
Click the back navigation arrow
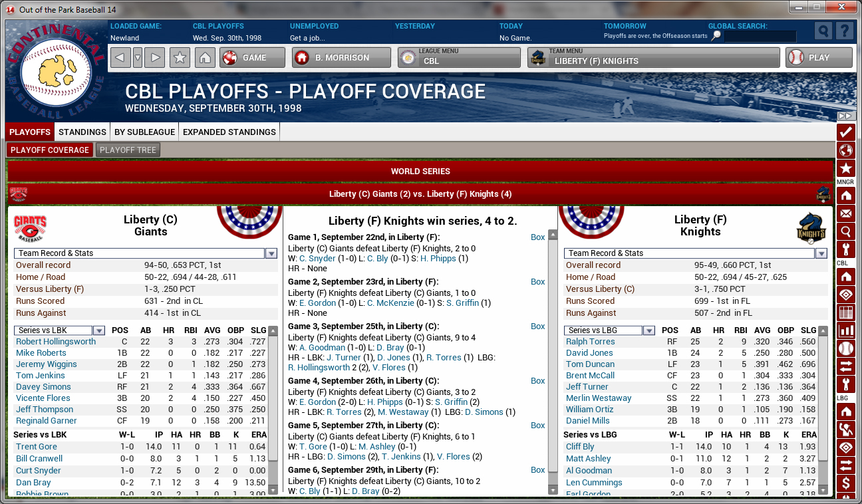[120, 58]
